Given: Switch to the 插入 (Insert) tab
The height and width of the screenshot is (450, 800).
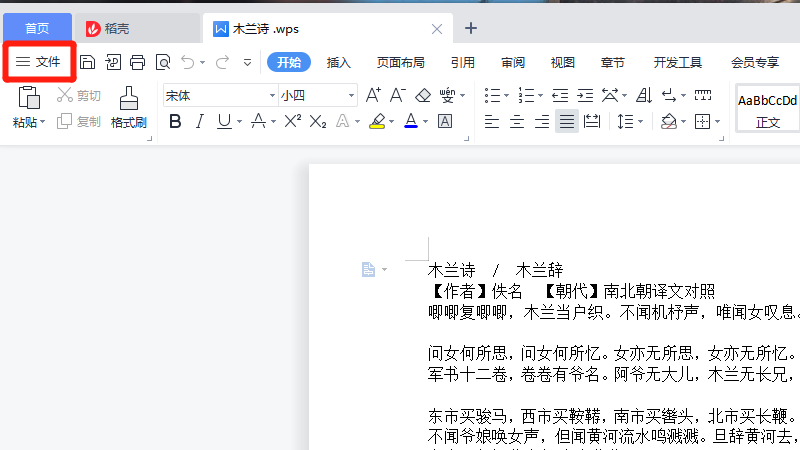Looking at the screenshot, I should click(339, 62).
